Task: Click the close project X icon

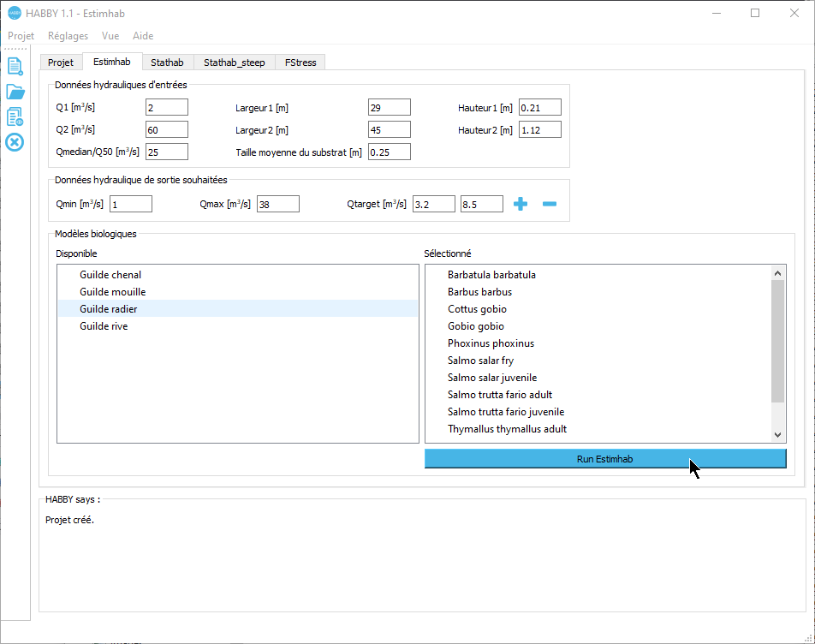Action: 15,141
